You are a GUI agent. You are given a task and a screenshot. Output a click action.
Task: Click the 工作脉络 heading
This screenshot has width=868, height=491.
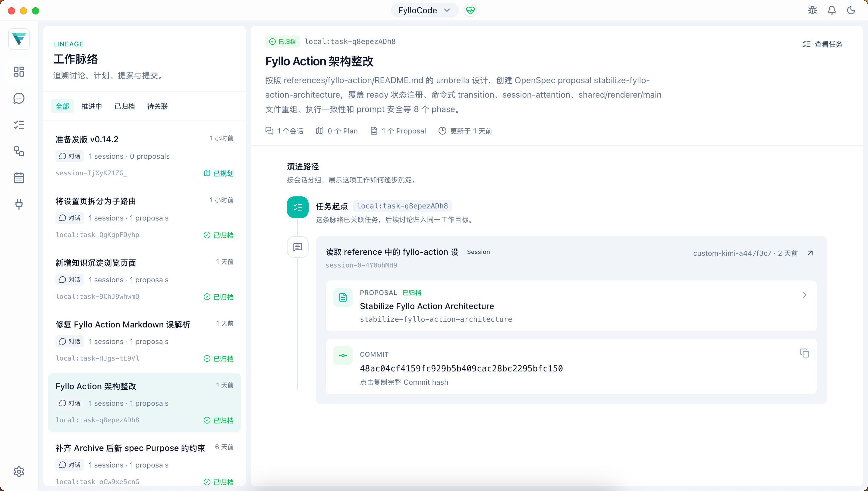76,59
